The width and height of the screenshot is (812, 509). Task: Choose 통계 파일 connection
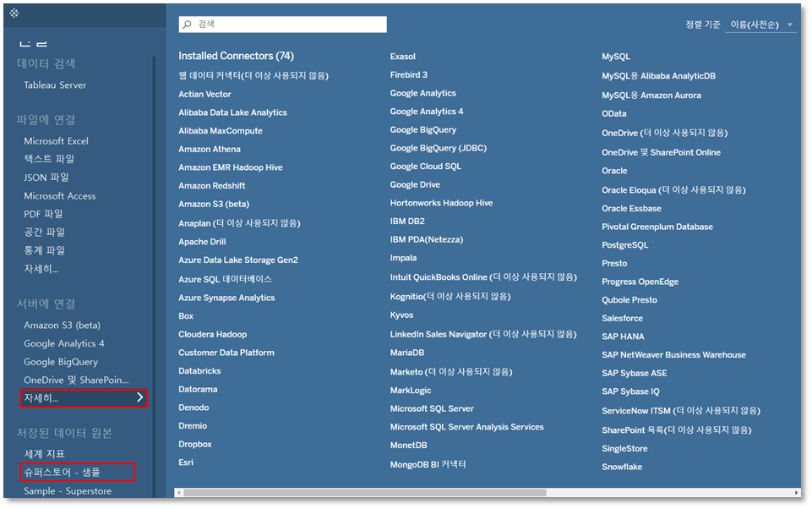pos(44,250)
